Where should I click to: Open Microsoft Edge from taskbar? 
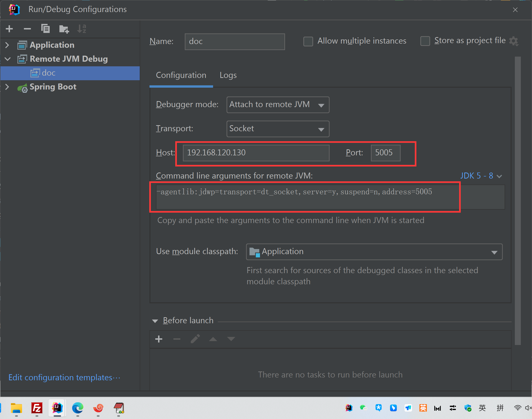(x=78, y=408)
